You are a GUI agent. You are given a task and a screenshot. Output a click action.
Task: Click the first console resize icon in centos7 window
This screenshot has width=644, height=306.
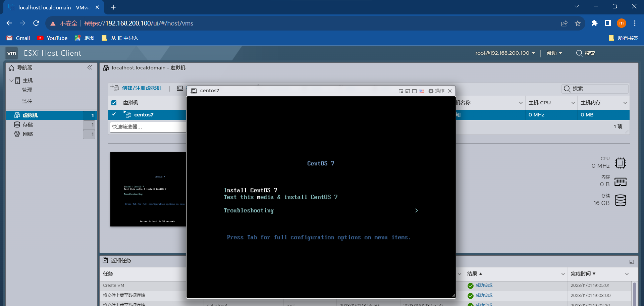pos(401,91)
